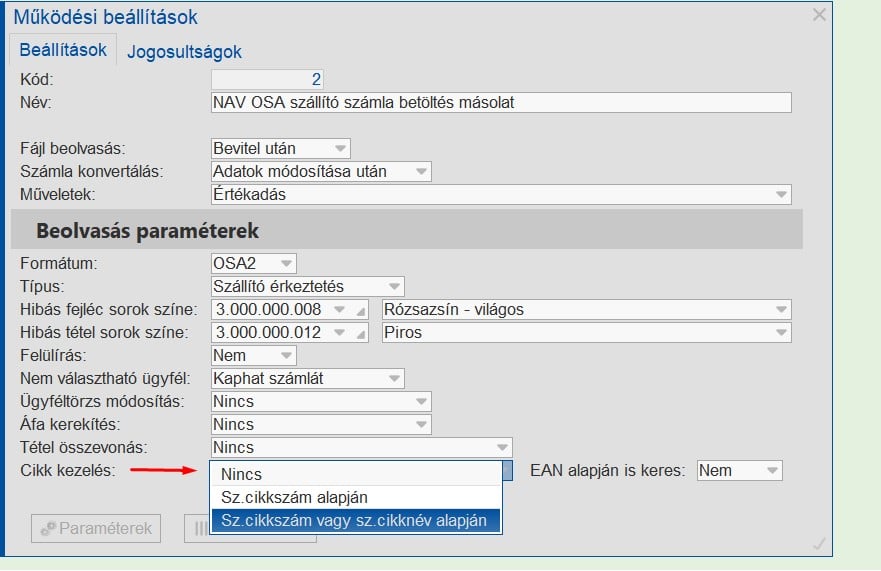Open the Hibás tétel sorok színe code dropdown

[339, 332]
